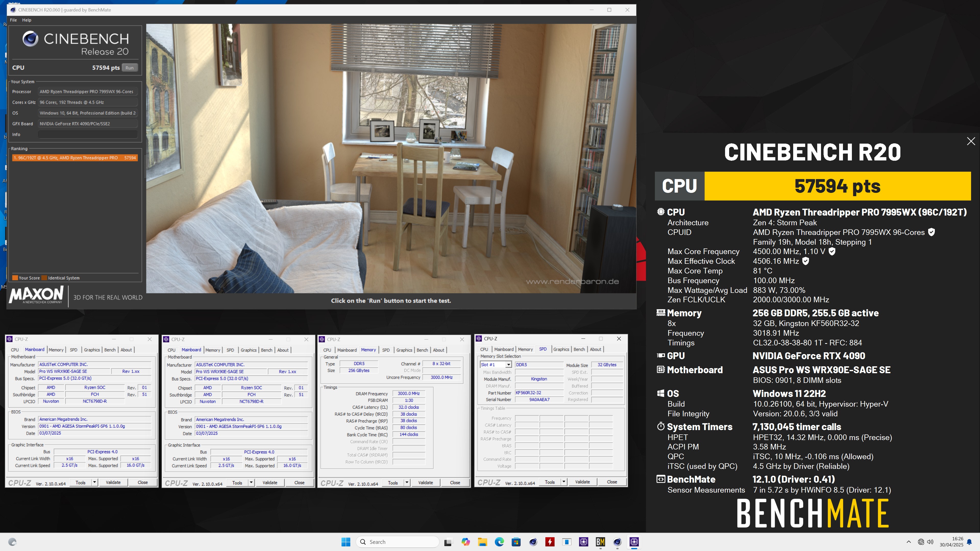
Task: Open the network status tray icon
Action: (x=921, y=542)
